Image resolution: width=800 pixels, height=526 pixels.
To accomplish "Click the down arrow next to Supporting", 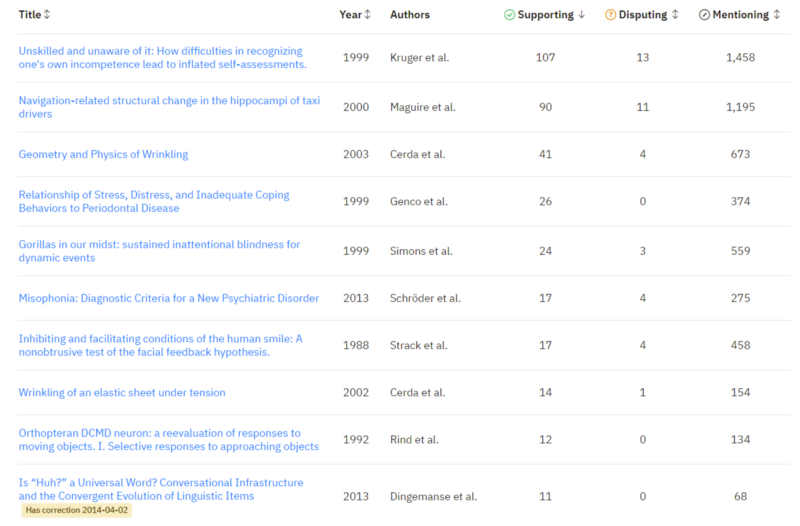I will 583,15.
